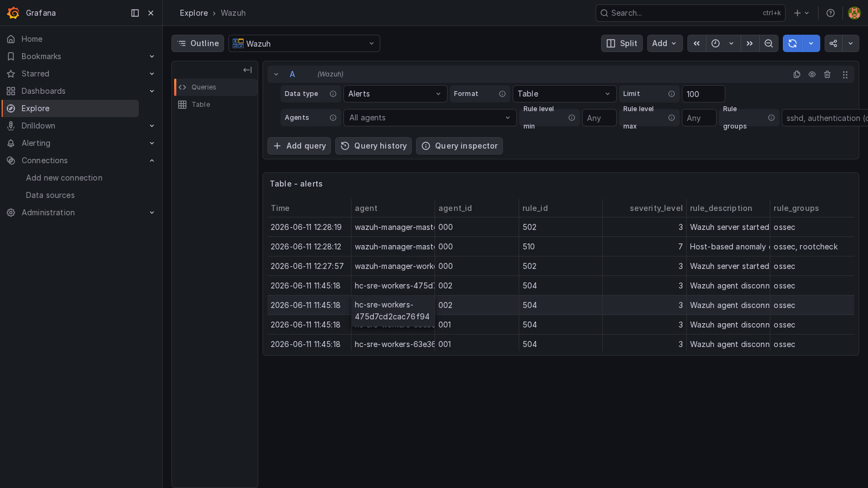Open the time picker clock icon
This screenshot has width=868, height=488.
716,43
